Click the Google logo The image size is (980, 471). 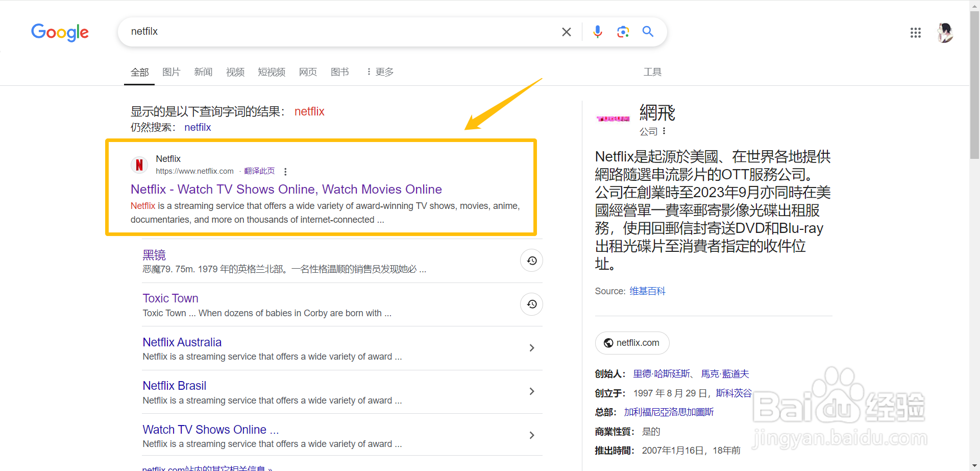(60, 32)
